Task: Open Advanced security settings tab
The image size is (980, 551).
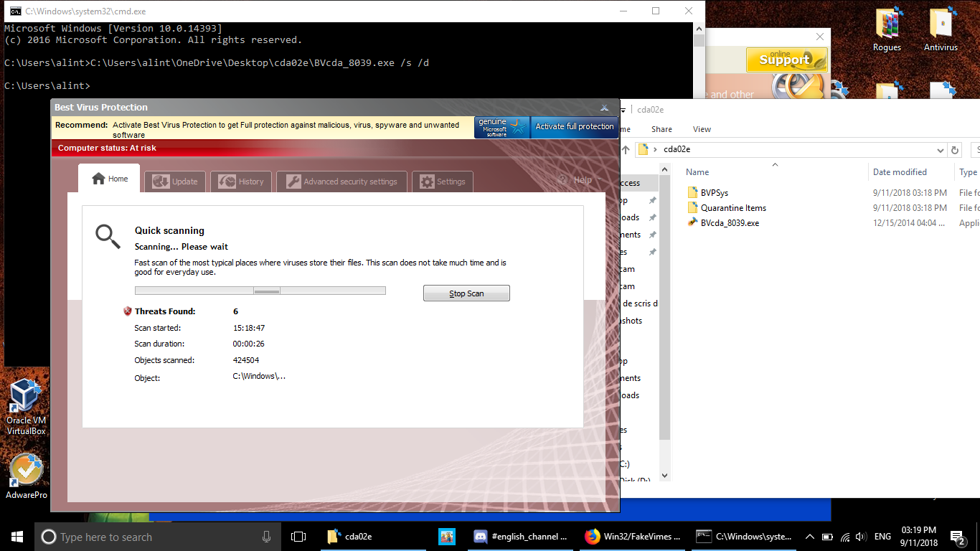Action: [341, 182]
